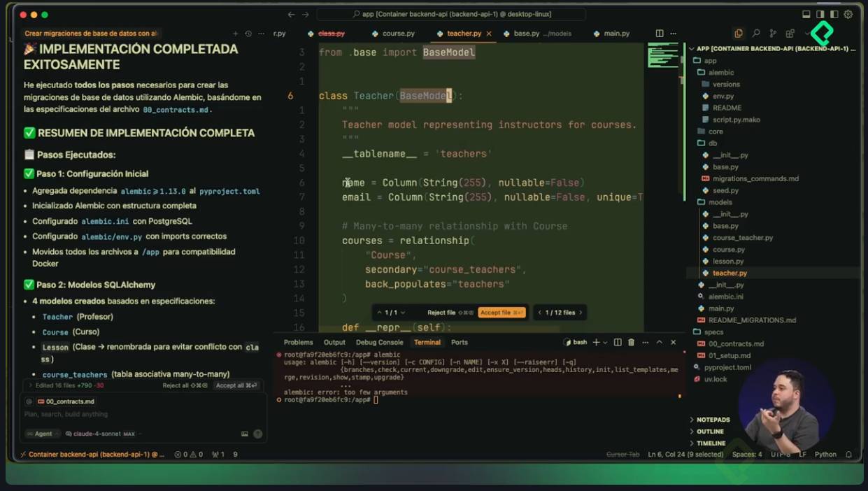Viewport: 868px width, 491px height.
Task: Collapse the APP container root folder
Action: click(774, 49)
